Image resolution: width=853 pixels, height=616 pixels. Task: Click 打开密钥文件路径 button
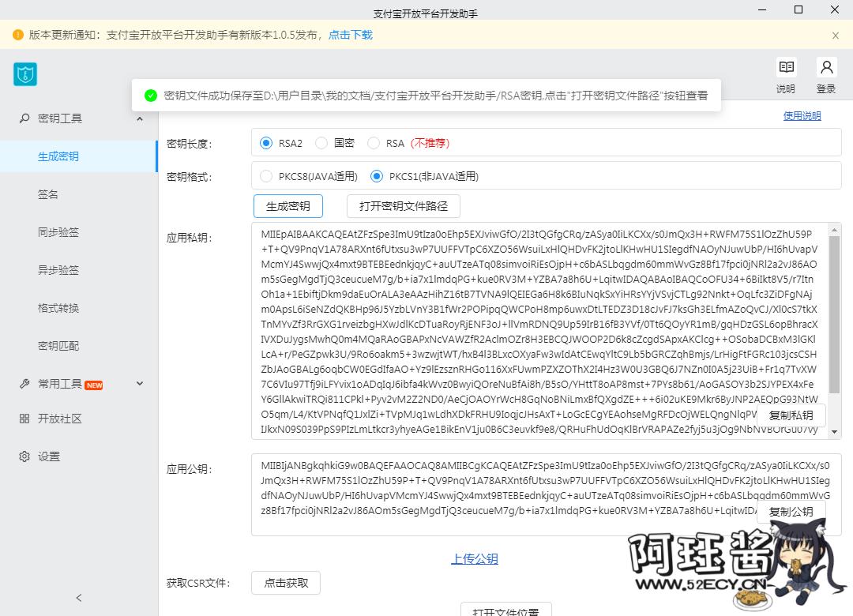(x=404, y=206)
